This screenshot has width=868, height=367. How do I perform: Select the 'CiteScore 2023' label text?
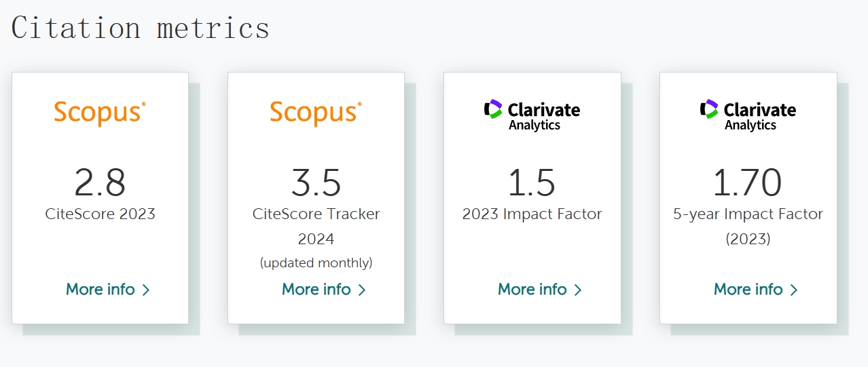pyautogui.click(x=100, y=214)
